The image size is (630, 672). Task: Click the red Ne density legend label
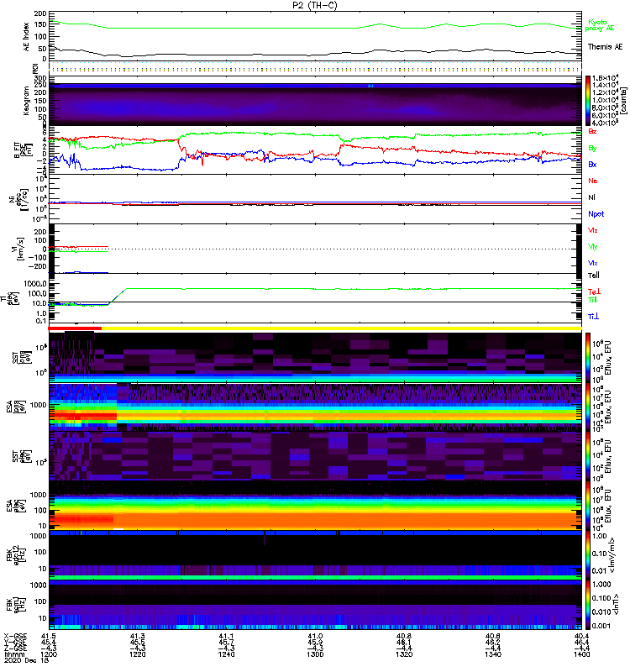(x=592, y=181)
